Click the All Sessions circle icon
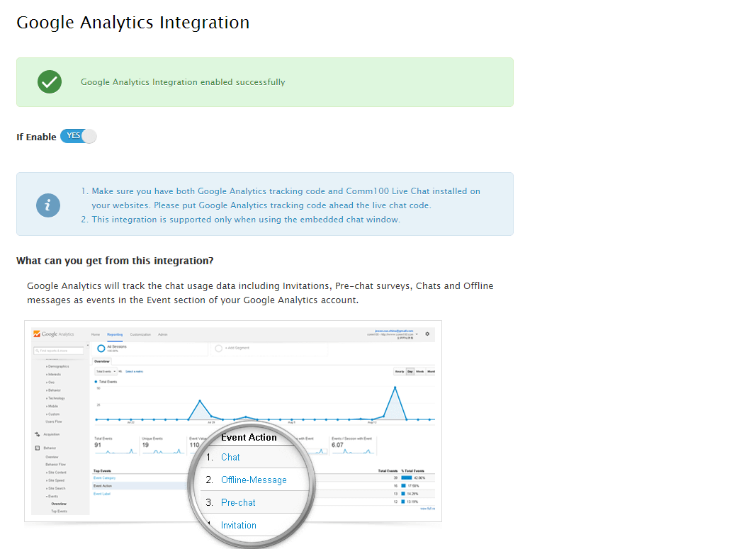 click(101, 349)
